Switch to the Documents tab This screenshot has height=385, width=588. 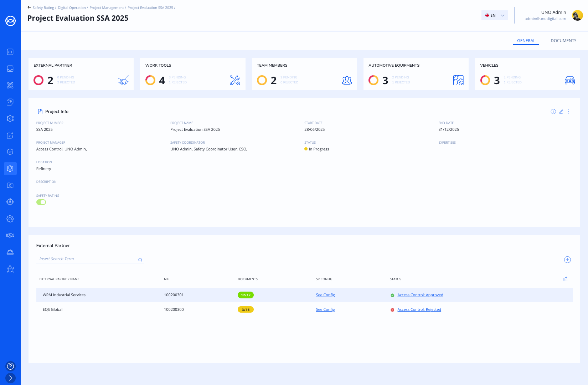point(563,41)
